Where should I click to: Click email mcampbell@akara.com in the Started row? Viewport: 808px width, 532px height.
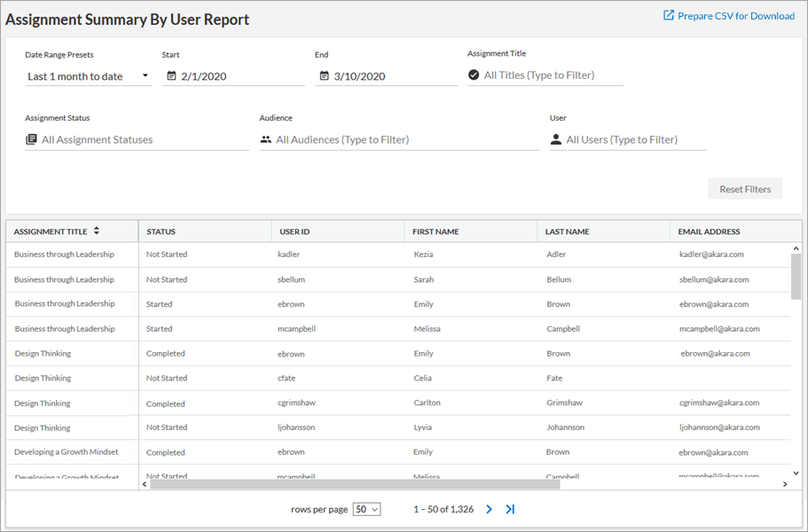tap(719, 329)
